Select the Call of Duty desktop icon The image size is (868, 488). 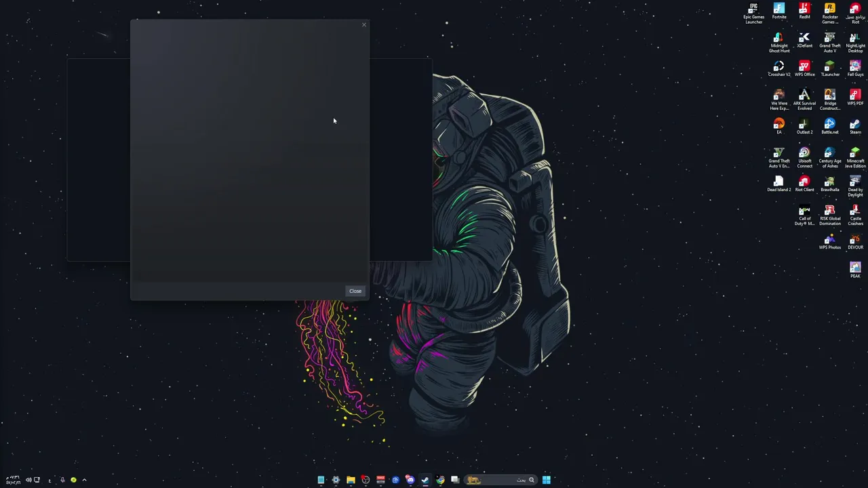click(x=804, y=216)
